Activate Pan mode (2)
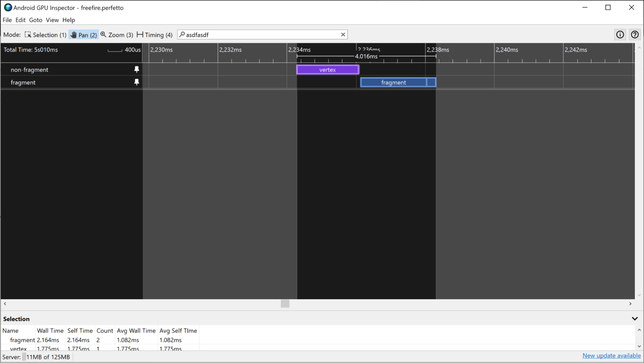 tap(83, 34)
